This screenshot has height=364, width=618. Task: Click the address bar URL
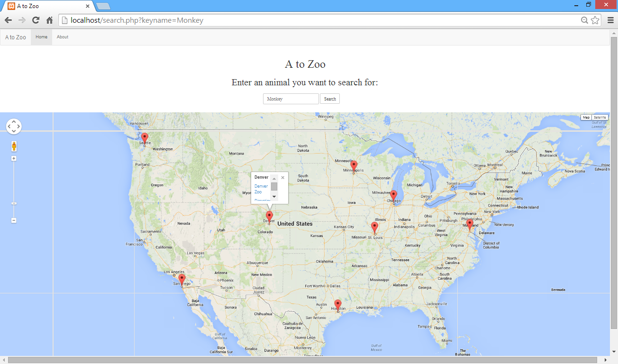pyautogui.click(x=137, y=20)
